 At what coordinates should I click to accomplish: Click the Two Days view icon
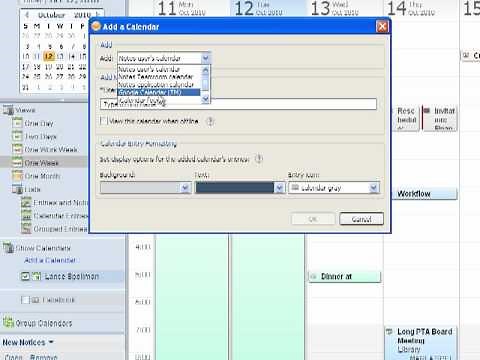click(17, 136)
